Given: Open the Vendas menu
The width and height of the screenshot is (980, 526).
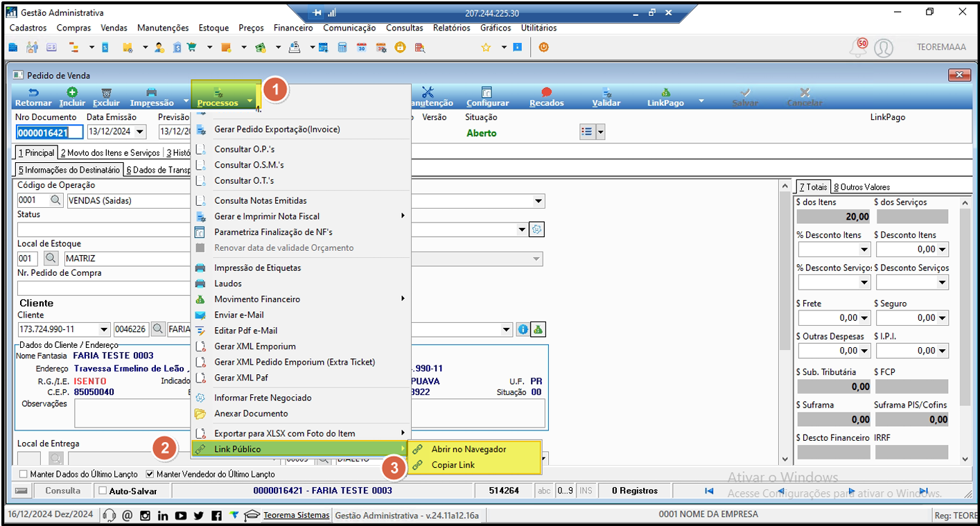Looking at the screenshot, I should tap(114, 28).
